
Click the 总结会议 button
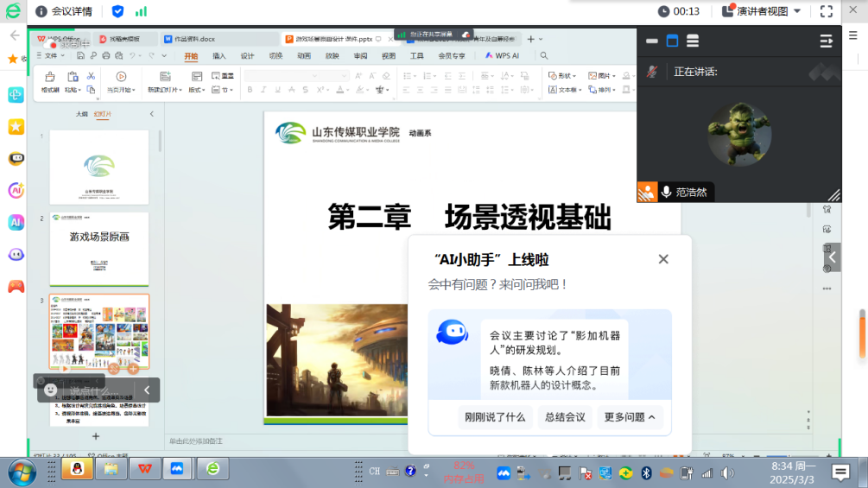tap(565, 417)
